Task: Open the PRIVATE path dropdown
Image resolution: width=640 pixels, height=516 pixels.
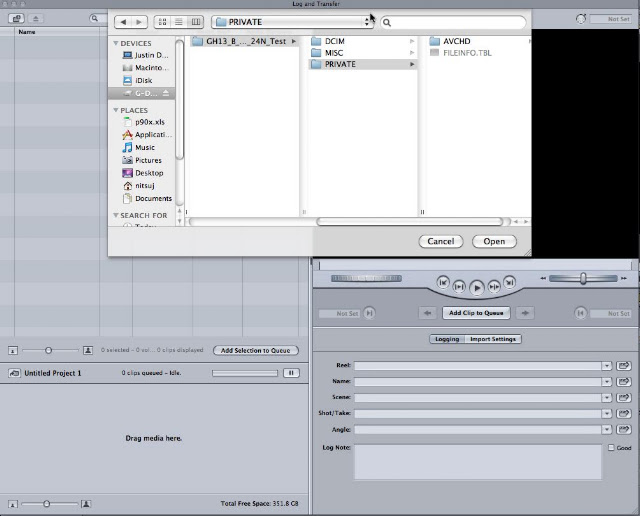Action: [x=292, y=22]
